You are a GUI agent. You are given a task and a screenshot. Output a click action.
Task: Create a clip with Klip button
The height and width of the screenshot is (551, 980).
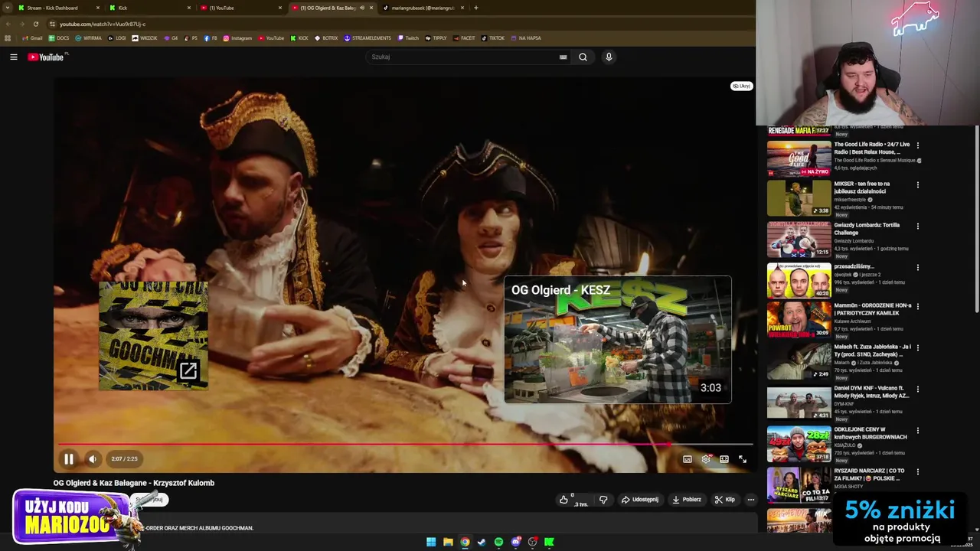pyautogui.click(x=724, y=500)
